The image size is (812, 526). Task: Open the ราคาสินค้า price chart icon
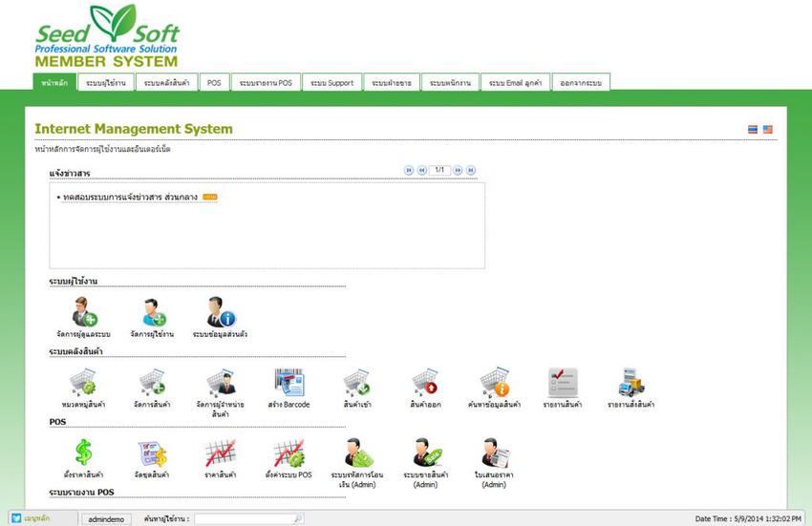pyautogui.click(x=220, y=453)
